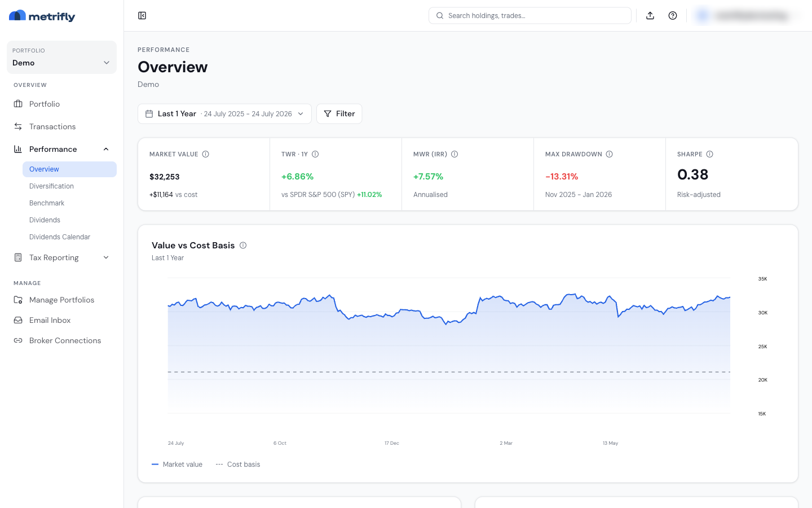This screenshot has width=812, height=508.
Task: Click the 0.38 Sharpe ratio value
Action: click(692, 175)
